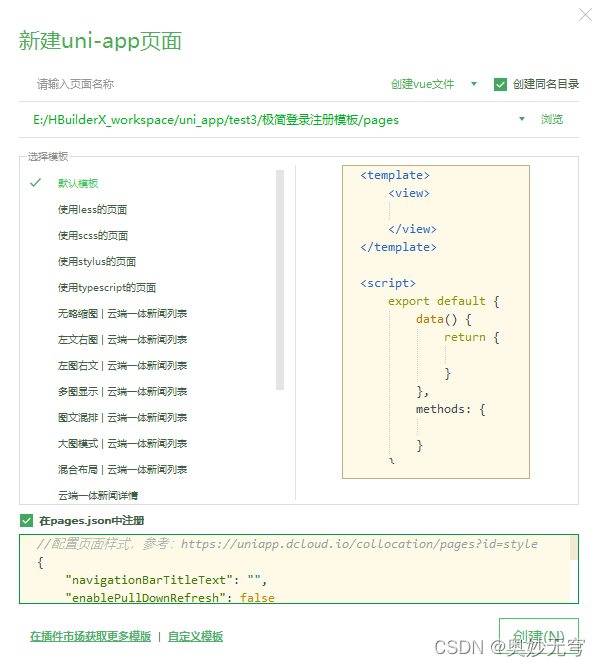The width and height of the screenshot is (600, 667).
Task: Click "enablePullDownRefresh" line in config editor
Action: coord(170,598)
